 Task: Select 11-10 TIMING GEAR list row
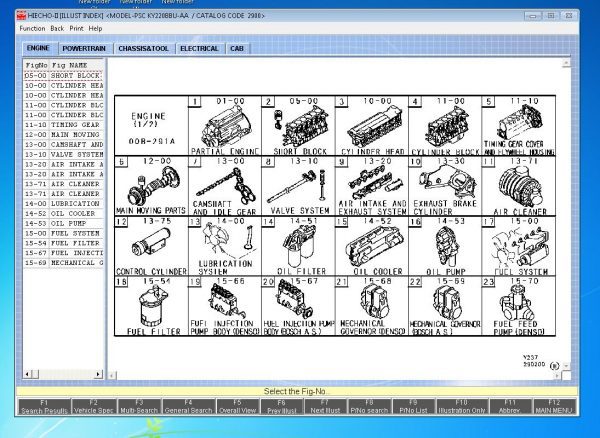64,125
